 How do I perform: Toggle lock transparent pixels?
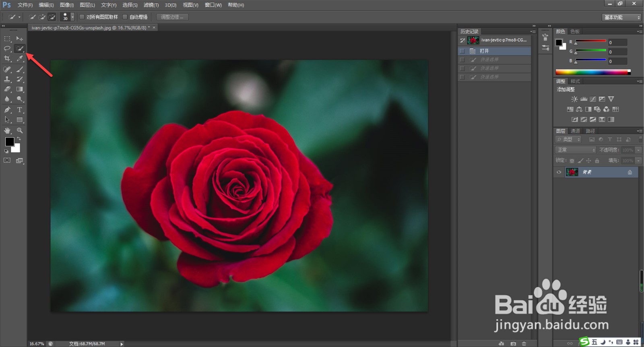[x=572, y=161]
